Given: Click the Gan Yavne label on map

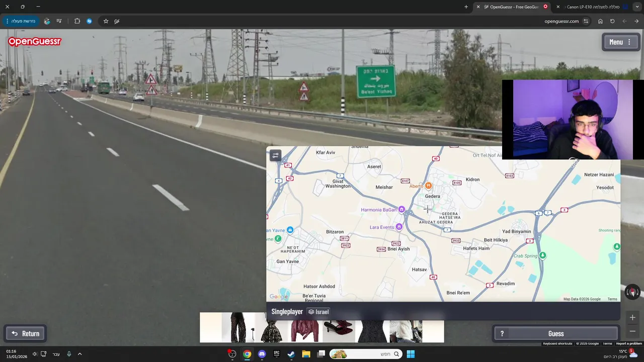Looking at the screenshot, I should coord(288,261).
